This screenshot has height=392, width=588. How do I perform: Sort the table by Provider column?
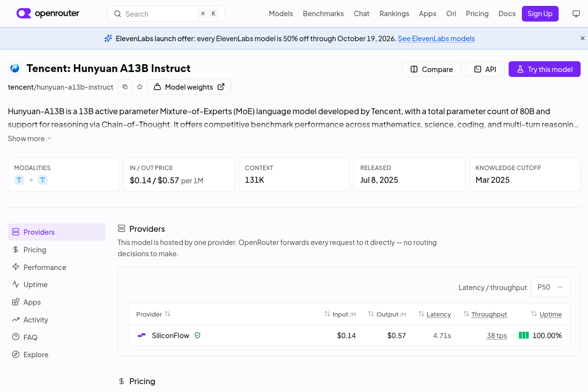[x=153, y=314]
